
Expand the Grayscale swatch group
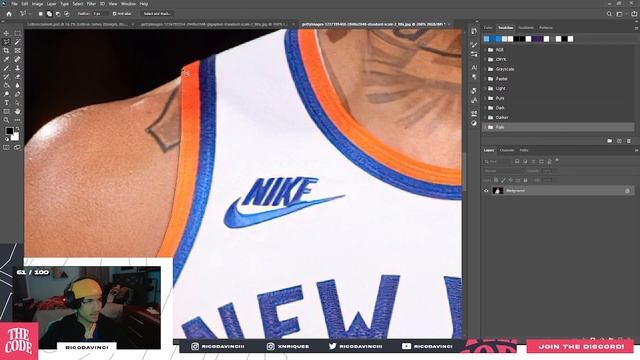485,69
